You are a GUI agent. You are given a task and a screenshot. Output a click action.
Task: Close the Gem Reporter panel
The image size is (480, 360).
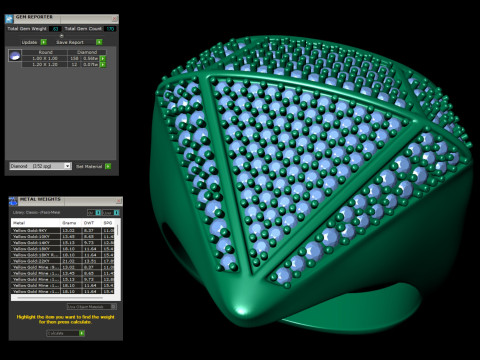[x=114, y=19]
